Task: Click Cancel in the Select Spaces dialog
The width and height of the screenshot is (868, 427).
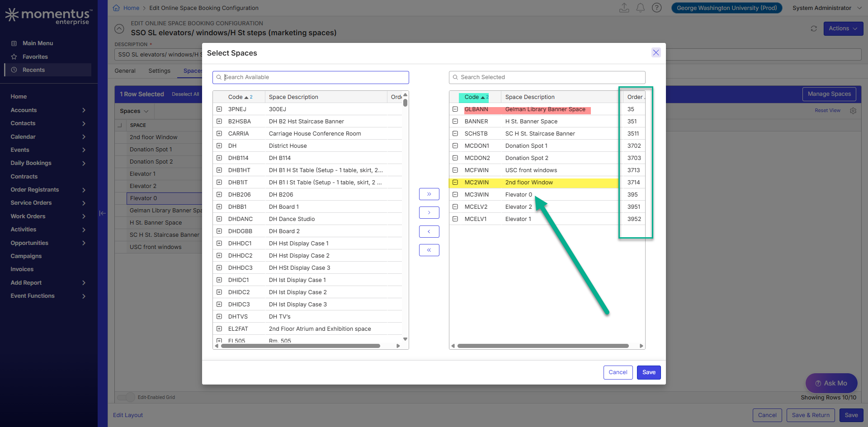Action: [x=618, y=372]
